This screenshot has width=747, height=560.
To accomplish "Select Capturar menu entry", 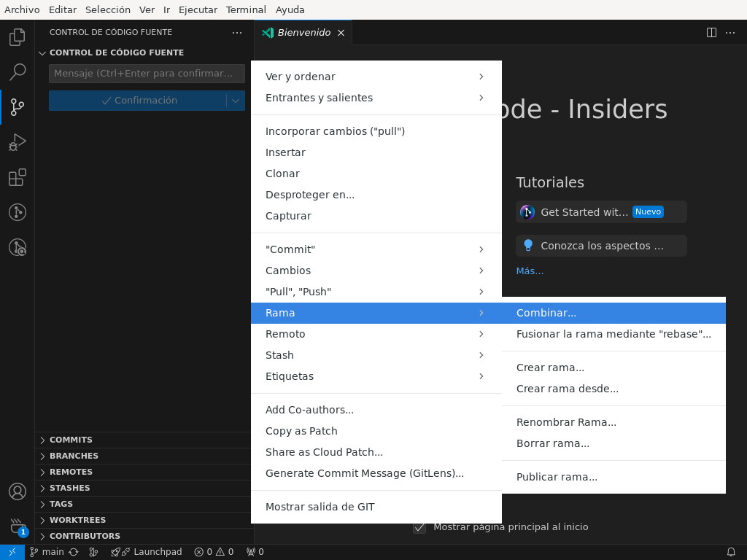I will (x=376, y=216).
